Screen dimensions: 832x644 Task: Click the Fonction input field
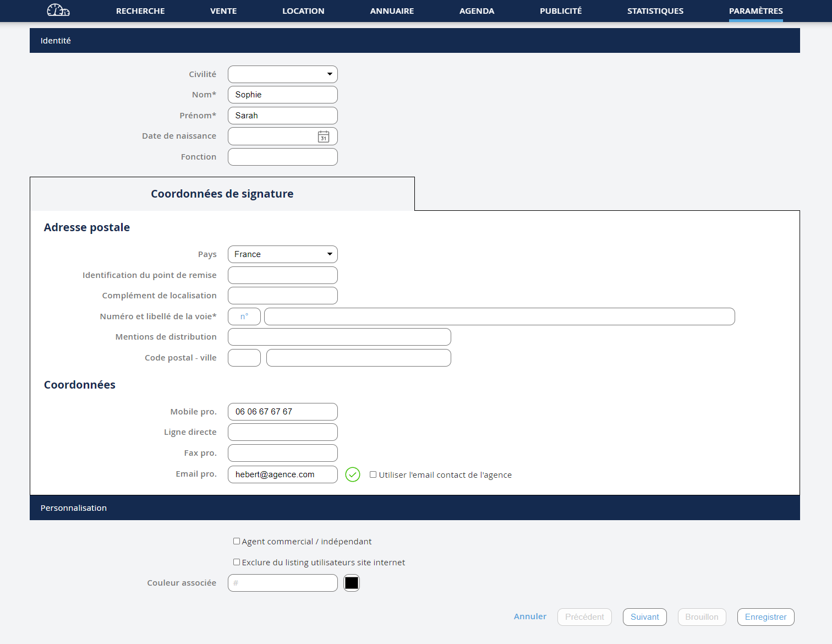pos(282,157)
